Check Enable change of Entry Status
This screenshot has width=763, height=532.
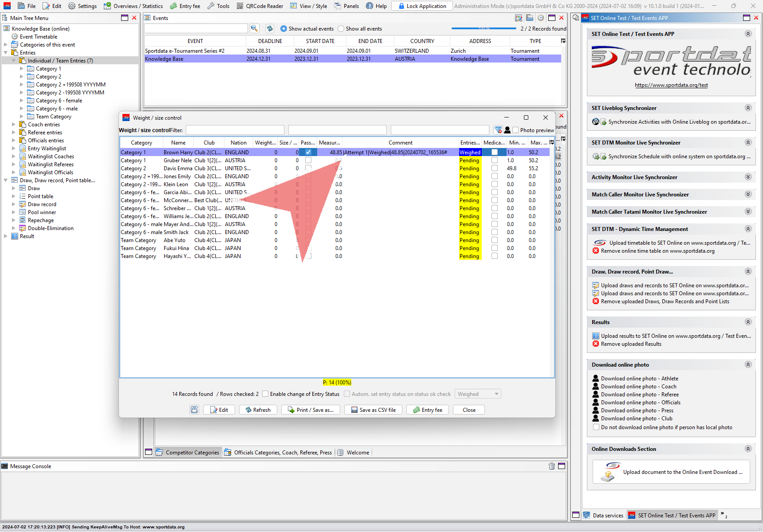tap(265, 394)
